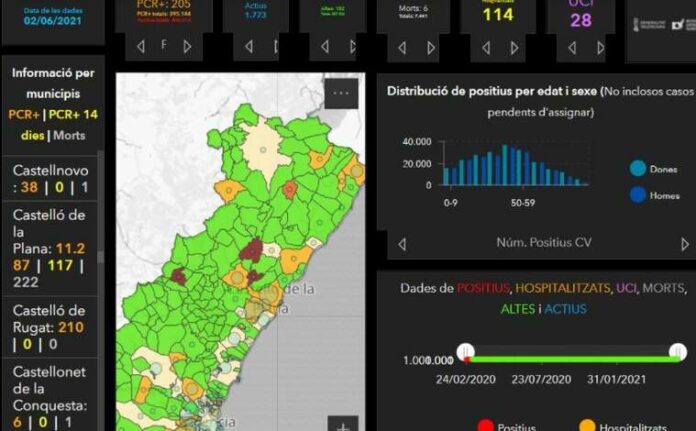
Task: Click left handle of date range slider
Action: click(465, 351)
